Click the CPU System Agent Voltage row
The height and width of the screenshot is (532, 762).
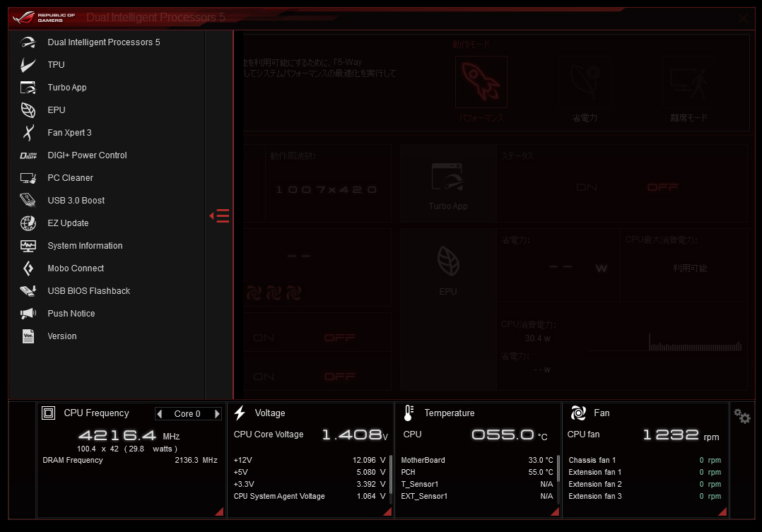coord(310,496)
